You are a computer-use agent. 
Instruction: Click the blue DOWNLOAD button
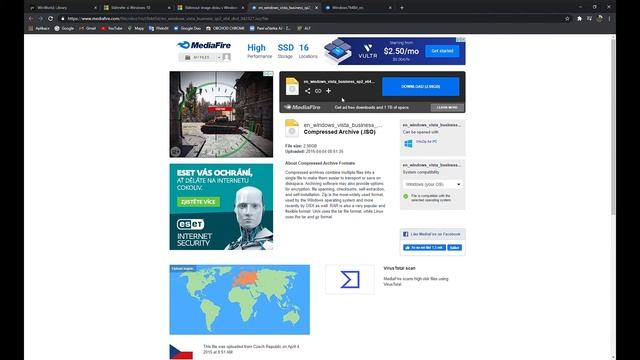[x=420, y=87]
